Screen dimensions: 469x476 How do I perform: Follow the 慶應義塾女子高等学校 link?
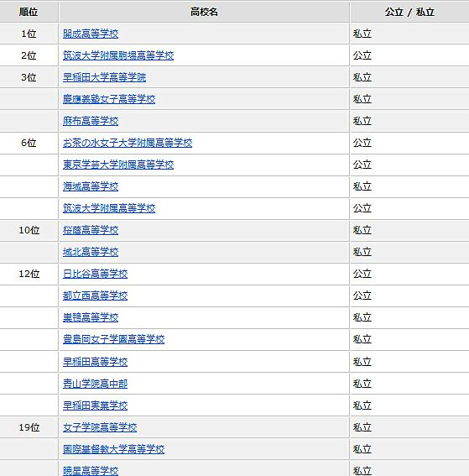[x=109, y=99]
